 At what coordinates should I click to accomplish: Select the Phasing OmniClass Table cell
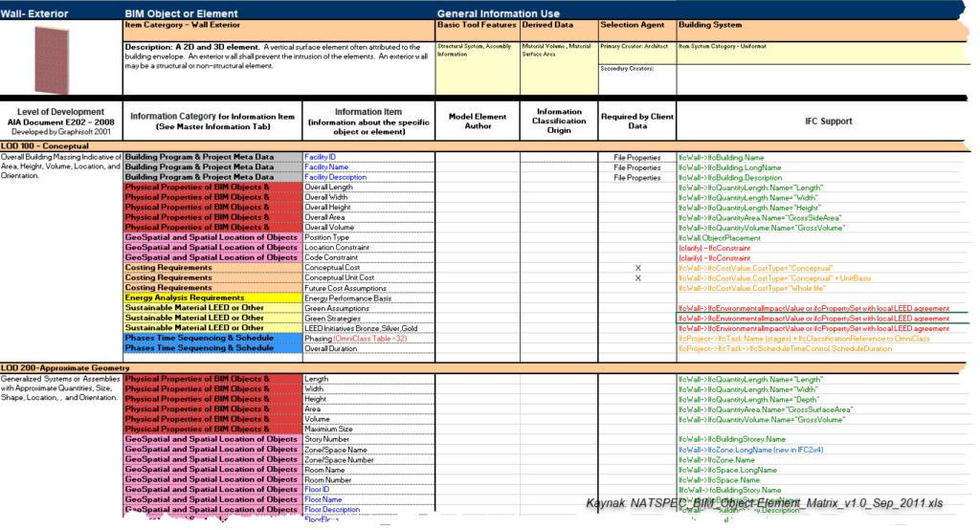point(355,338)
